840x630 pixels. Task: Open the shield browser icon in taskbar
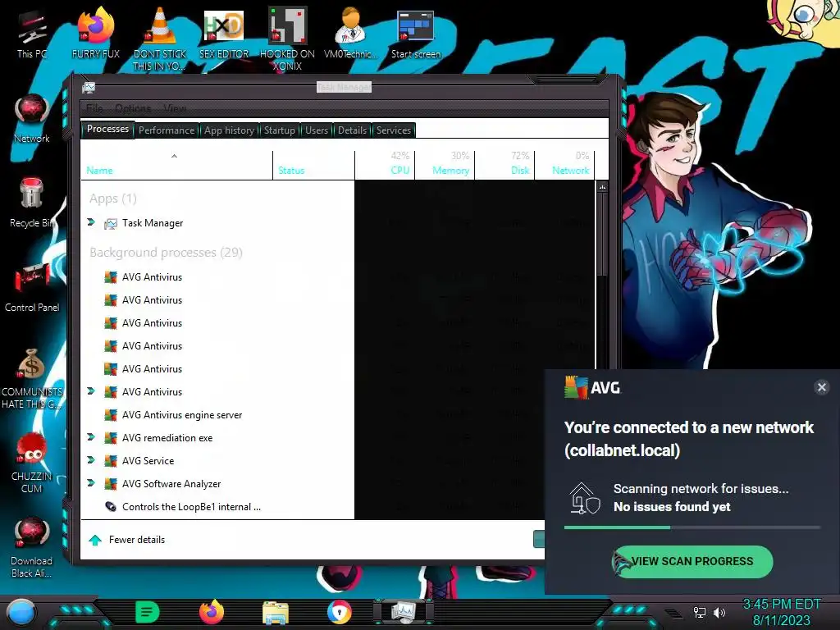point(340,612)
